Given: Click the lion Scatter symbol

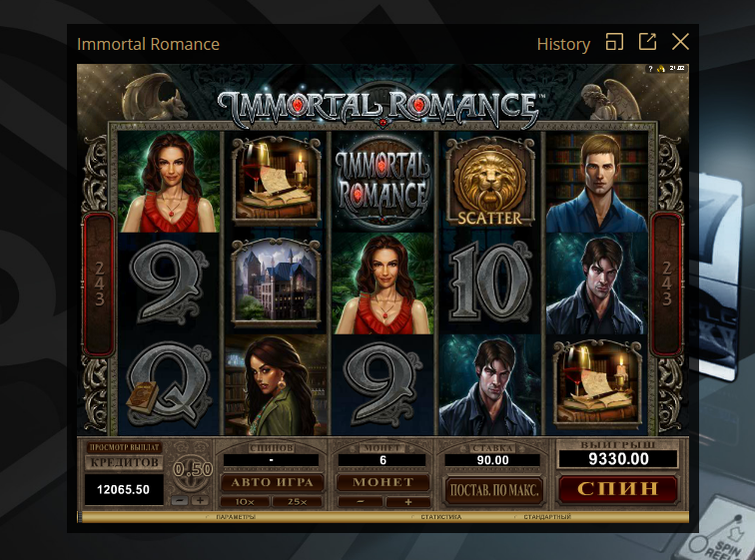Looking at the screenshot, I should [489, 182].
